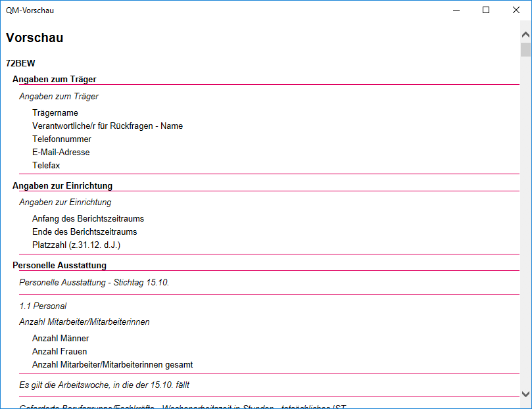
Task: Click the E-Mail-Adresse entry
Action: point(61,153)
